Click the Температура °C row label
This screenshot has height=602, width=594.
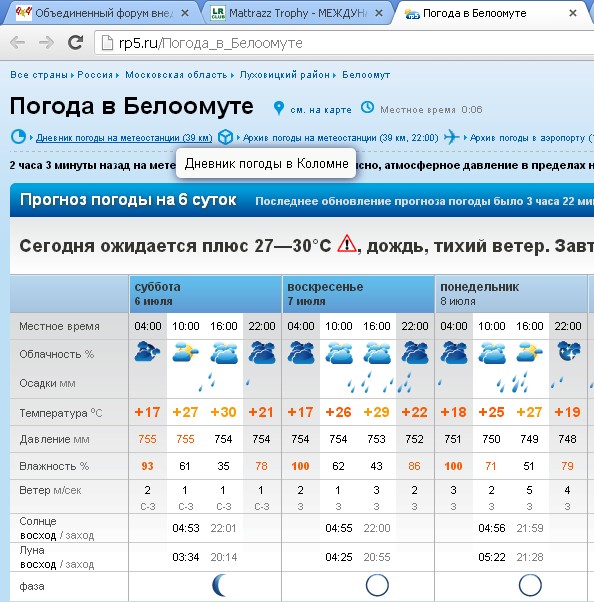click(x=61, y=413)
